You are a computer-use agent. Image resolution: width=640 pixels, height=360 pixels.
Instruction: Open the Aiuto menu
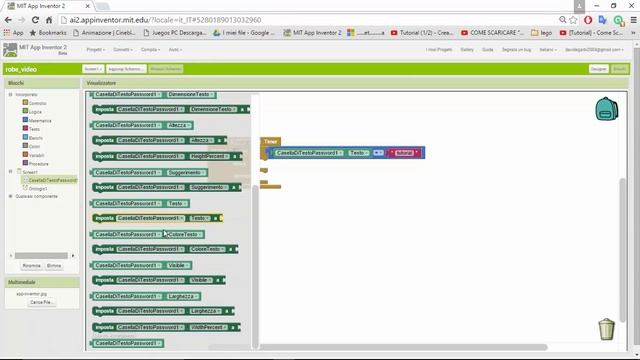(175, 50)
